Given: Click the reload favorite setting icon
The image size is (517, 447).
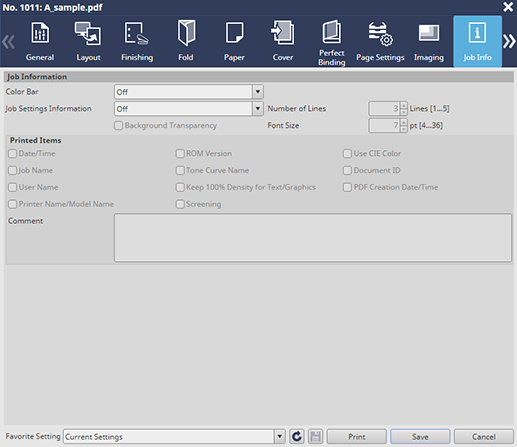Looking at the screenshot, I should click(297, 436).
